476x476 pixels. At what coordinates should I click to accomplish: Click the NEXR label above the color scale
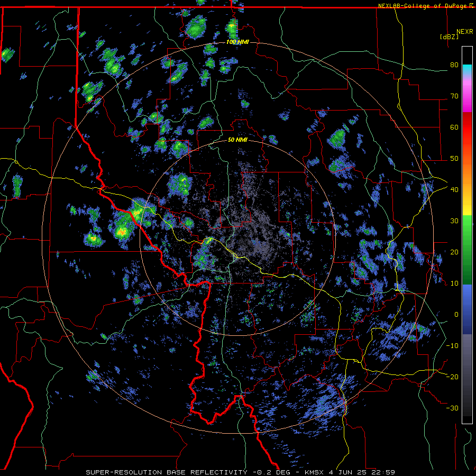pyautogui.click(x=465, y=32)
